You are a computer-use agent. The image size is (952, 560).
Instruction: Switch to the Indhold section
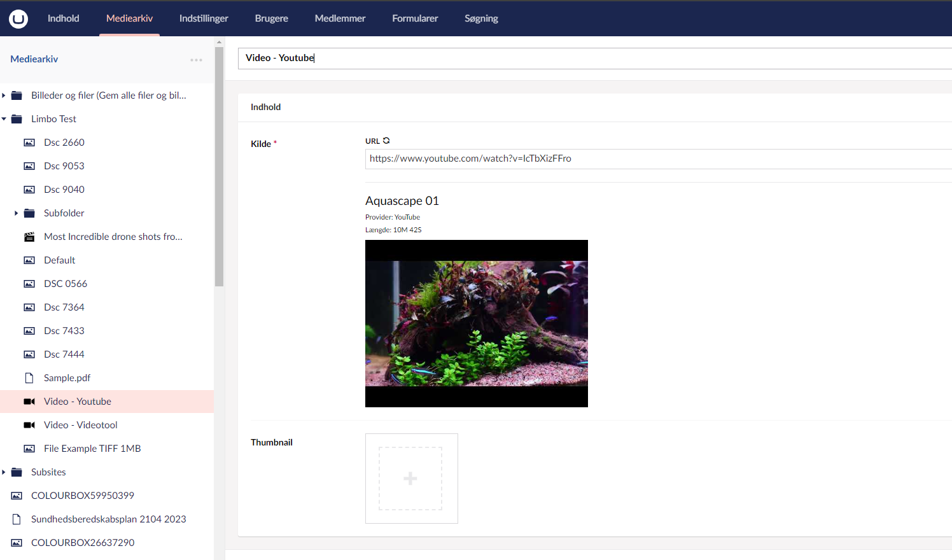click(x=64, y=18)
